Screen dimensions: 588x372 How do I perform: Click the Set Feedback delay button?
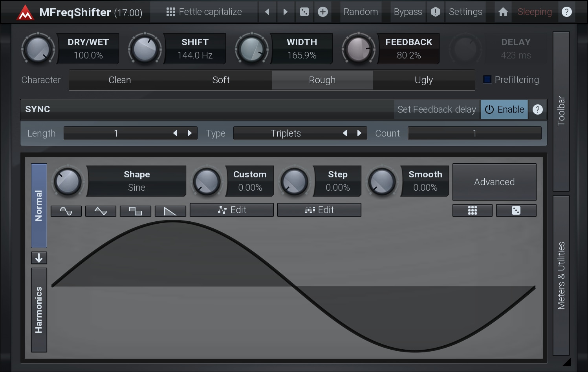pyautogui.click(x=436, y=109)
